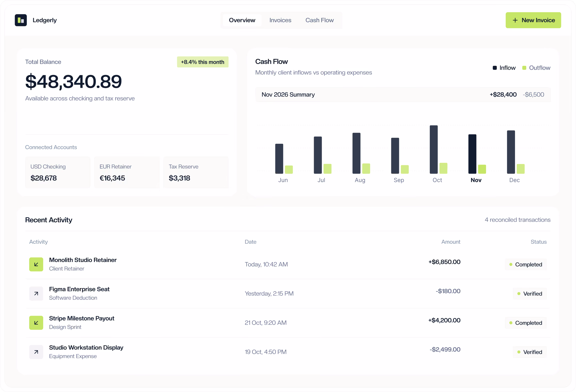Open the Overview tab
Screen dimensions: 576x392
click(242, 20)
